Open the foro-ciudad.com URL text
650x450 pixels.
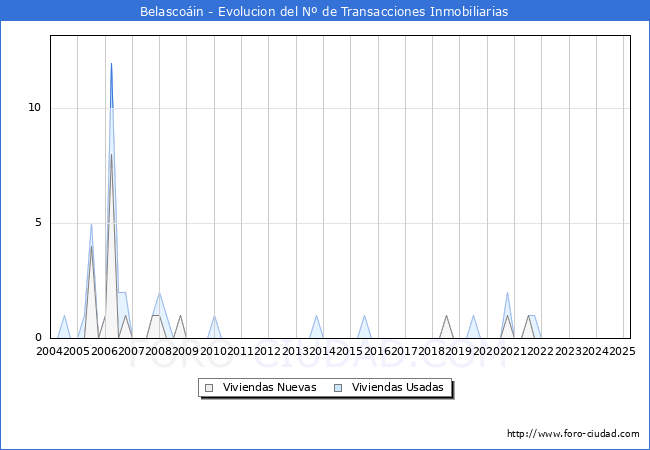click(573, 434)
